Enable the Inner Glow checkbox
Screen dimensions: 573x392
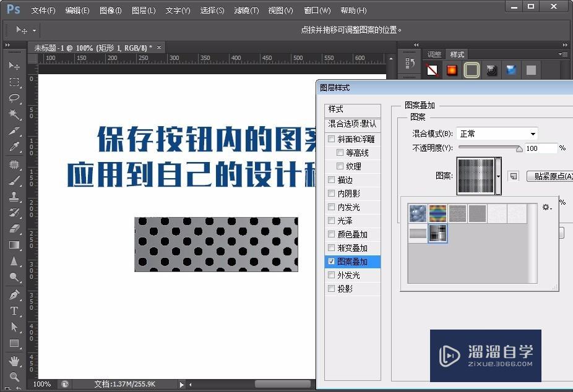click(x=332, y=207)
